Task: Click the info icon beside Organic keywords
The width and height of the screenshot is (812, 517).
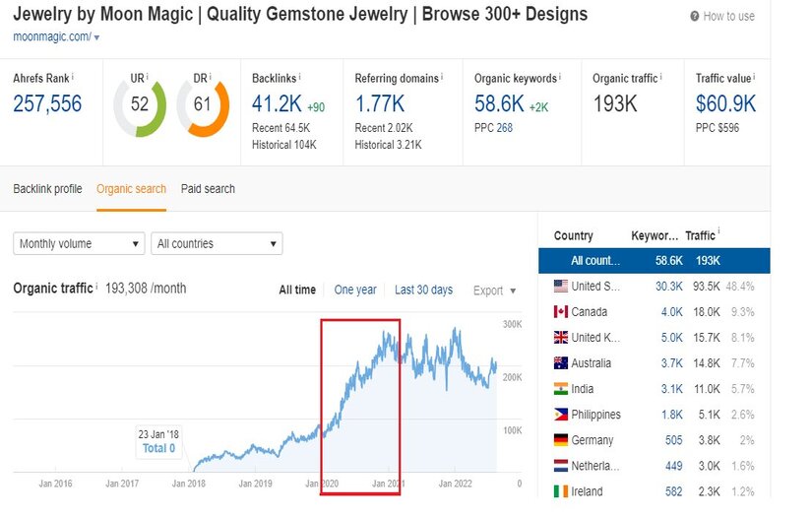Action: pos(560,77)
